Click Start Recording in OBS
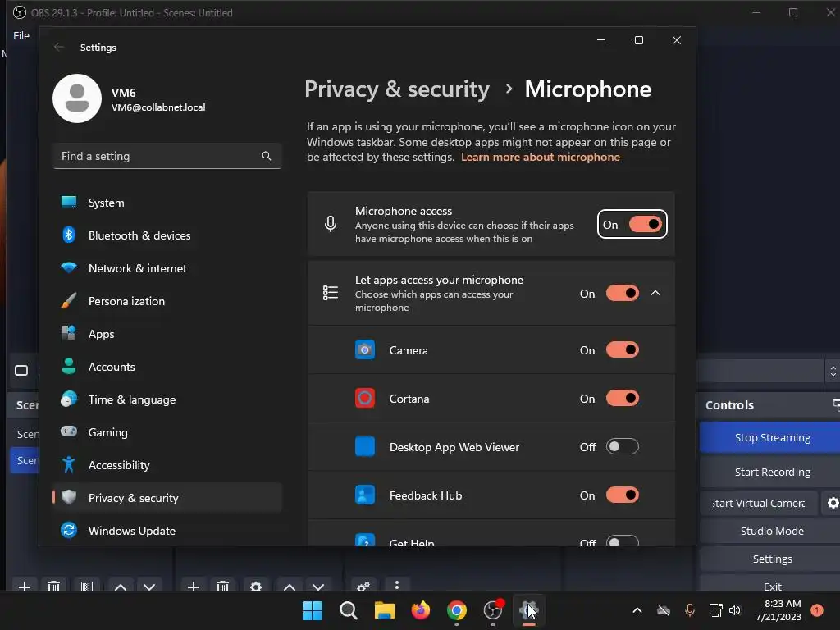Image resolution: width=840 pixels, height=630 pixels. (x=771, y=472)
